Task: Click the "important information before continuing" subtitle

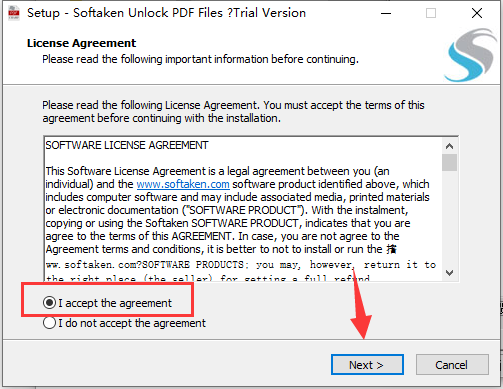Action: pos(200,59)
